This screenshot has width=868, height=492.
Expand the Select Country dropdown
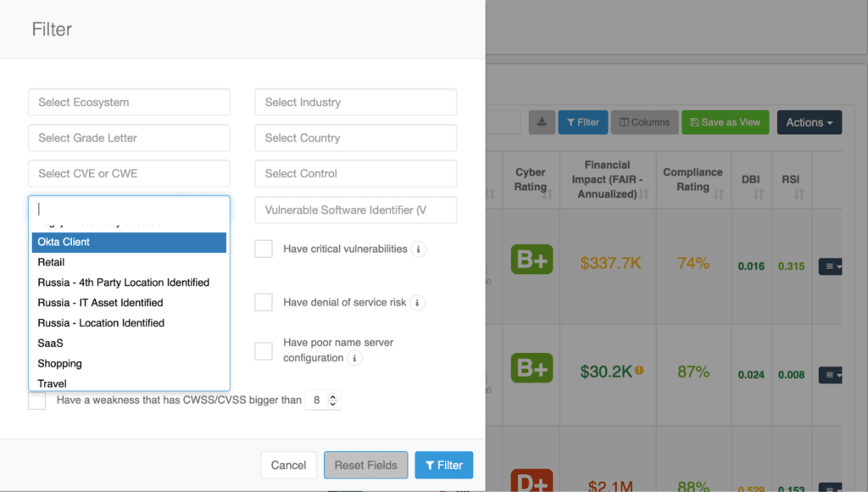point(355,138)
